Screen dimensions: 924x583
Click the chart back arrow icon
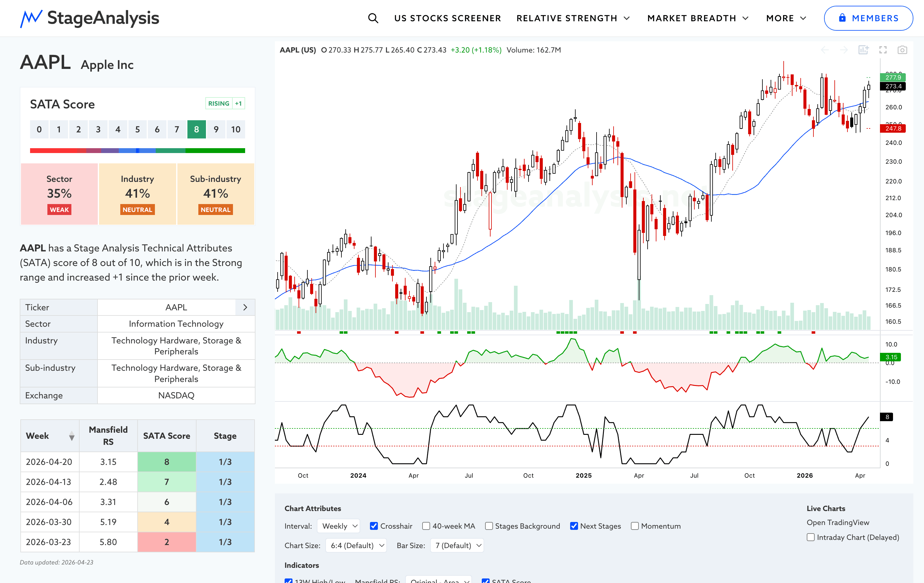pyautogui.click(x=825, y=50)
